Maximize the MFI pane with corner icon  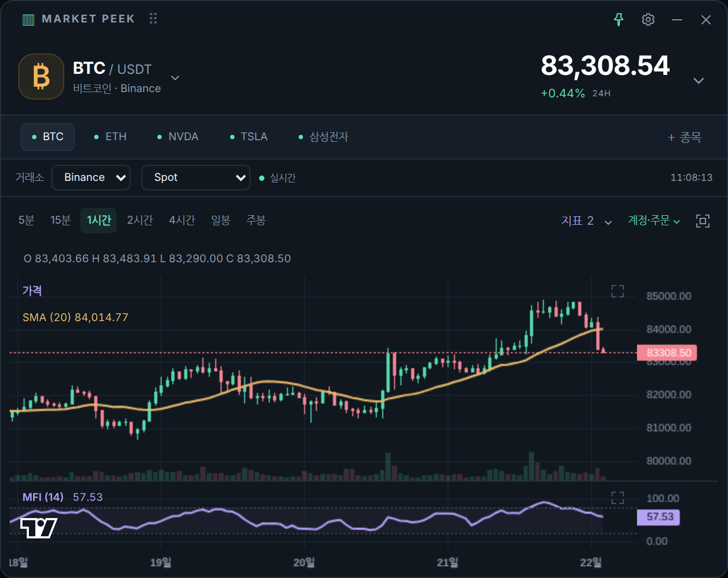coord(618,498)
